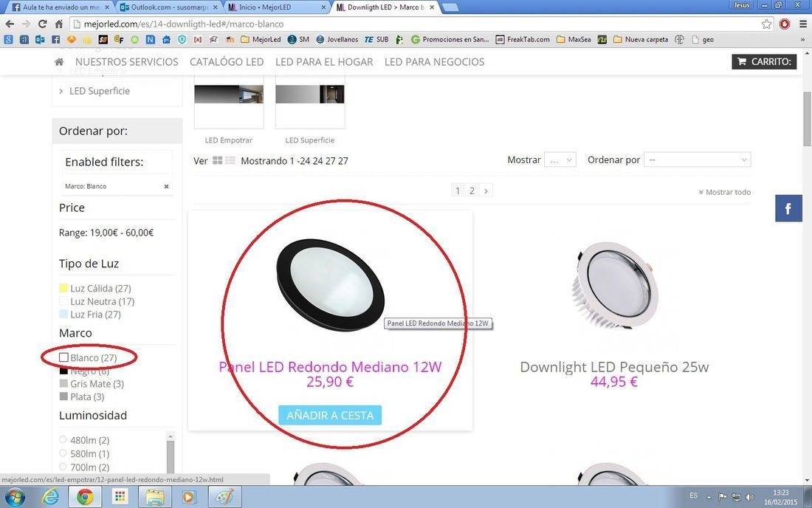Go to next results page arrow
Image resolution: width=812 pixels, height=508 pixels.
(x=486, y=190)
